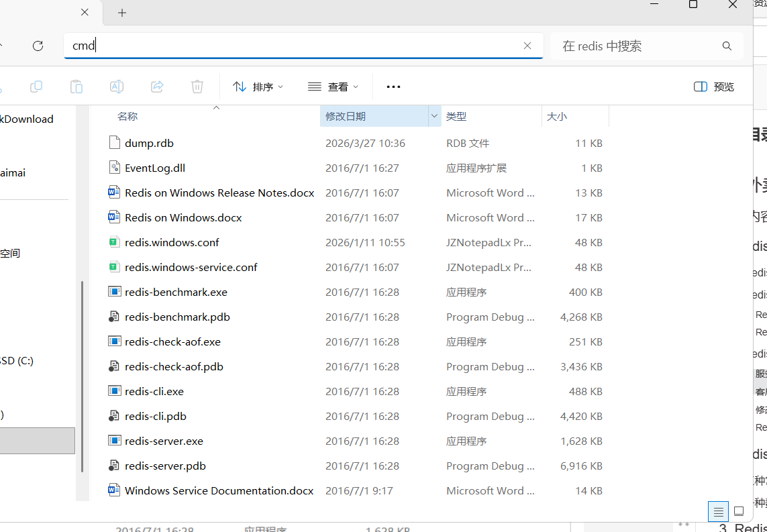Open a new tab with plus button
Image resolution: width=767 pixels, height=532 pixels.
(122, 13)
